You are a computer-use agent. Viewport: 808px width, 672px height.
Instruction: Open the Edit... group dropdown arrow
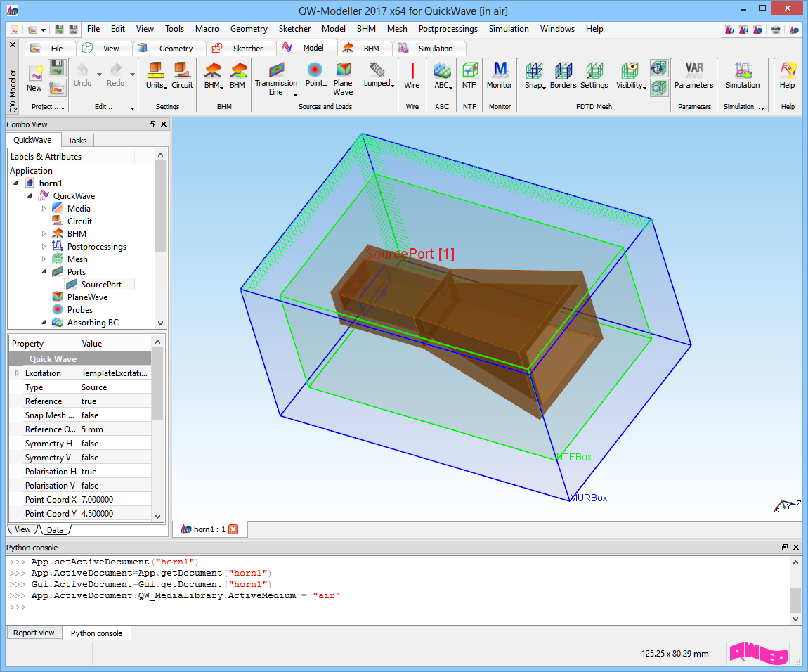(132, 108)
